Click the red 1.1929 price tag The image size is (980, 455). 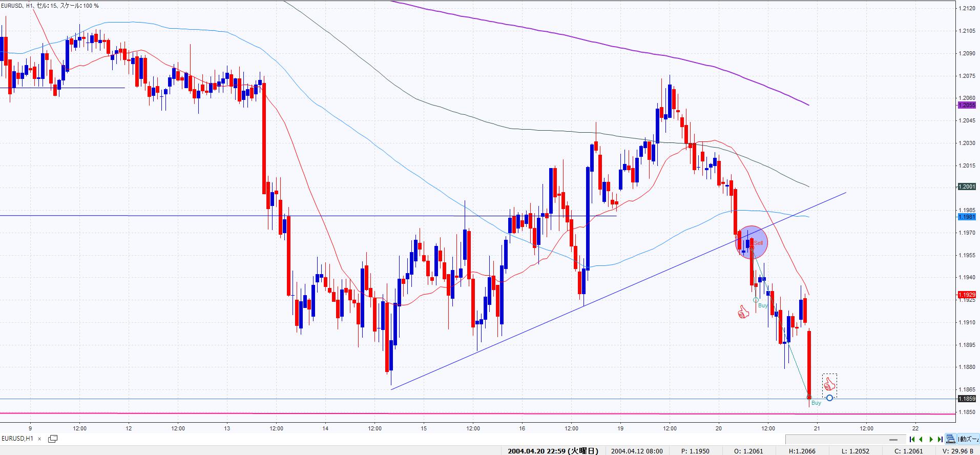pos(967,295)
